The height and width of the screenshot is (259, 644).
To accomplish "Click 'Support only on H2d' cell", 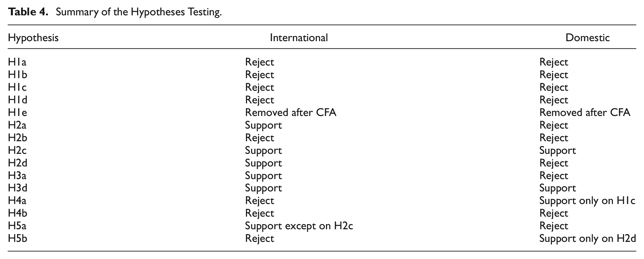I will [x=588, y=239].
